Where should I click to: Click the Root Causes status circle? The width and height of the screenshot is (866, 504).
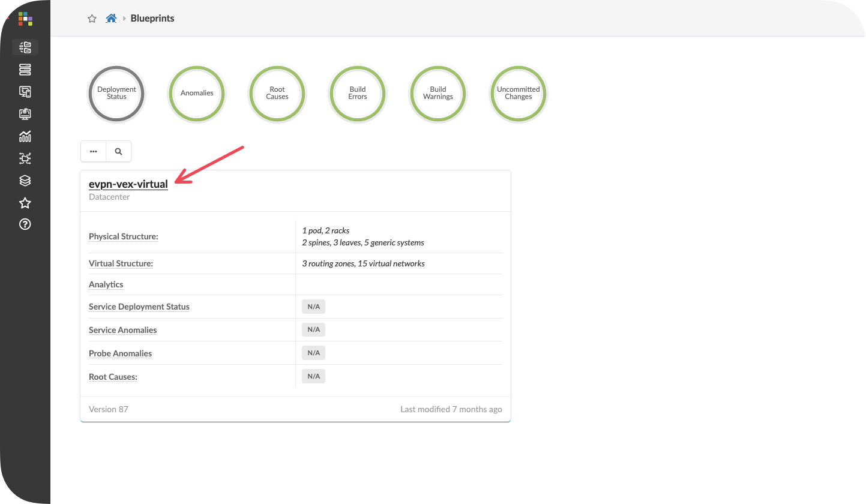pyautogui.click(x=277, y=93)
